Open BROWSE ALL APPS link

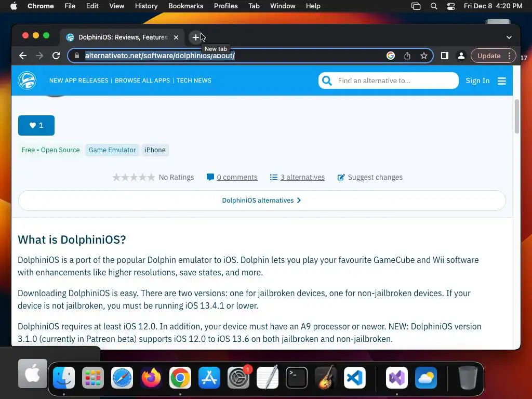pyautogui.click(x=142, y=81)
